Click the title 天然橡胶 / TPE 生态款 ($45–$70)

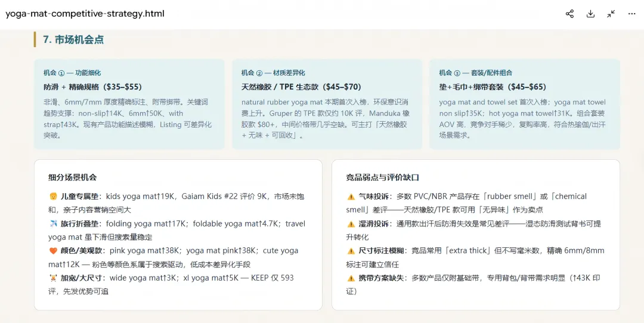[x=301, y=87]
